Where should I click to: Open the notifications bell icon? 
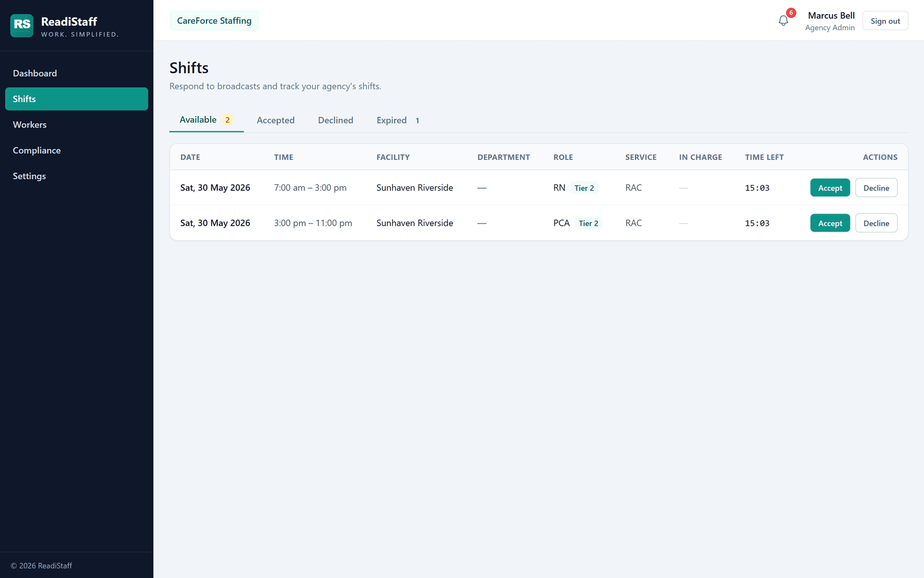[x=783, y=21]
